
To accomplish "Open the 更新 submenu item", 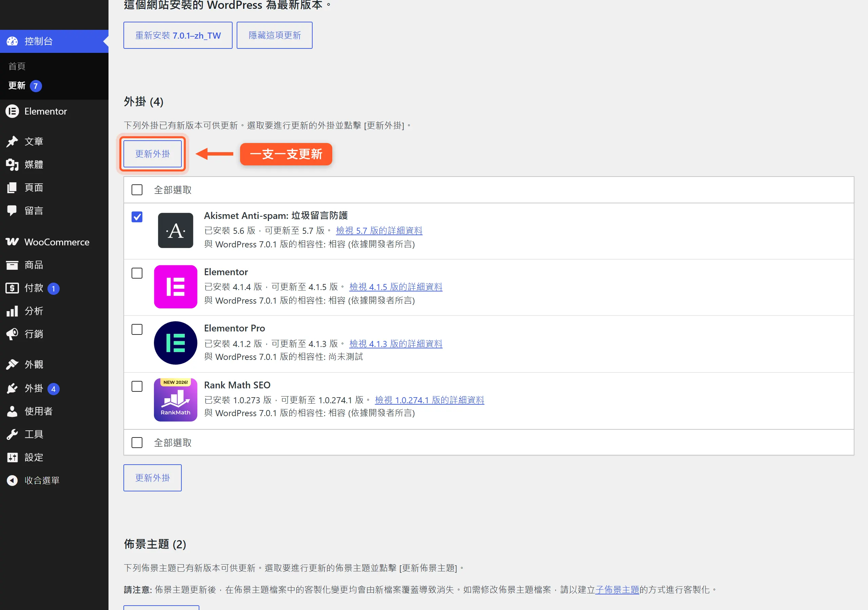I will pos(17,86).
